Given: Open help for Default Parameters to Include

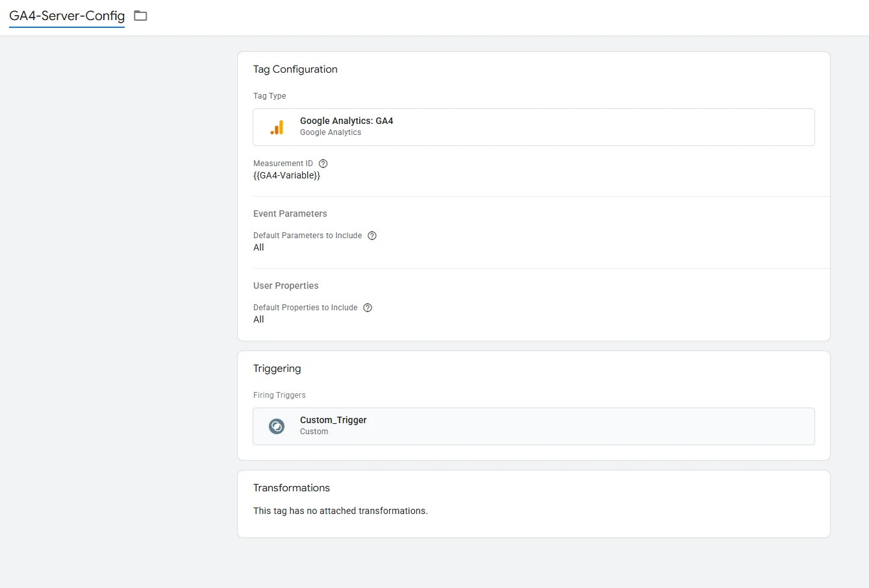Looking at the screenshot, I should point(372,236).
